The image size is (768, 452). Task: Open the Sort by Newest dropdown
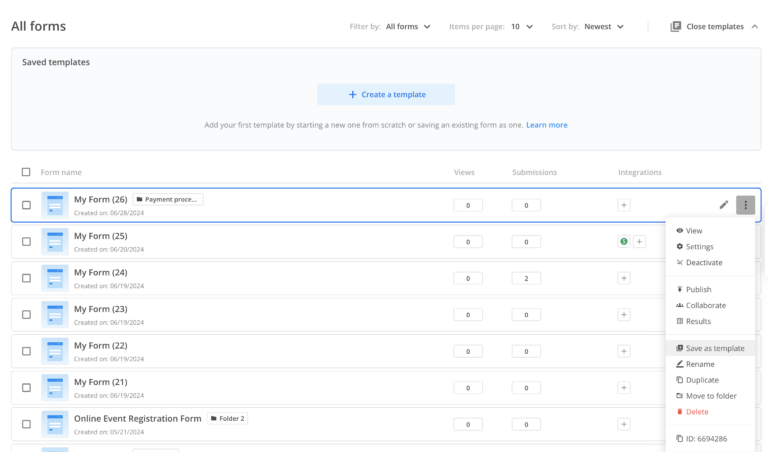[603, 26]
